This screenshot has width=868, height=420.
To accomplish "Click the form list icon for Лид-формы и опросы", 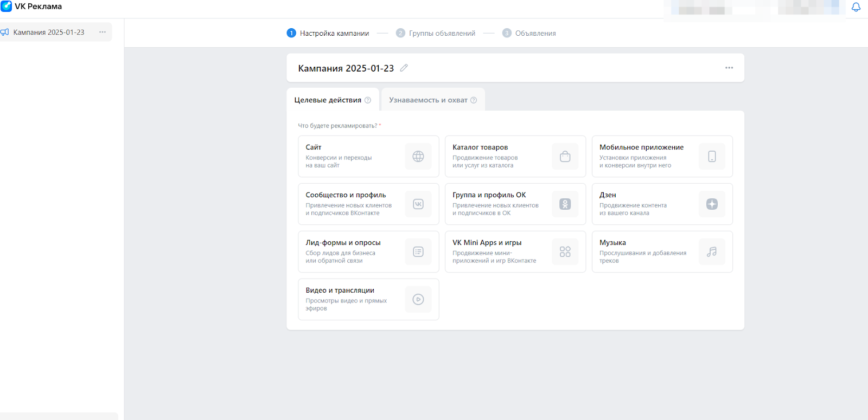I will 418,251.
